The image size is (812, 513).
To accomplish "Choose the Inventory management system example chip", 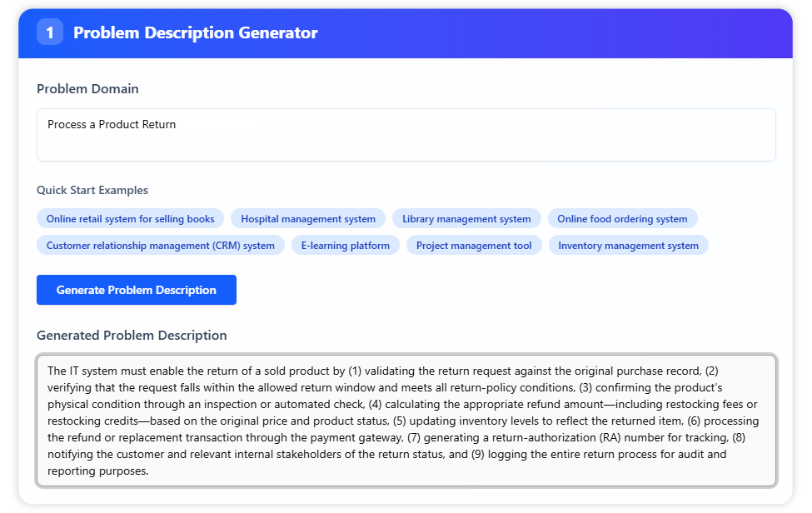I will 628,246.
